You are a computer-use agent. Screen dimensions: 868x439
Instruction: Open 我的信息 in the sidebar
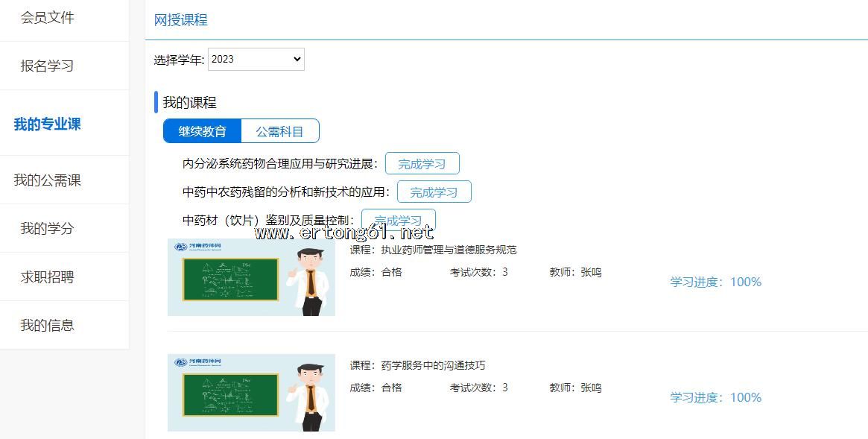point(48,326)
